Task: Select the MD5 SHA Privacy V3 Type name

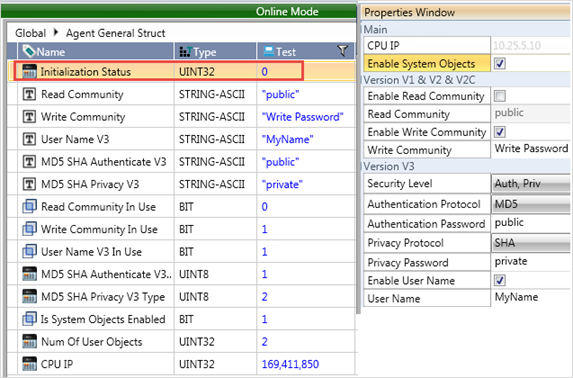Action: point(103,297)
